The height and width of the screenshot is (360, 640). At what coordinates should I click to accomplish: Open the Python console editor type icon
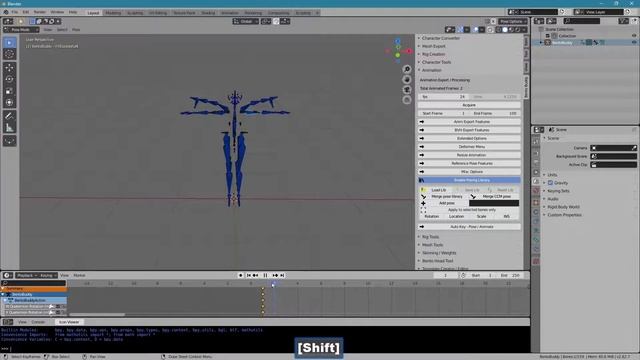(8, 322)
